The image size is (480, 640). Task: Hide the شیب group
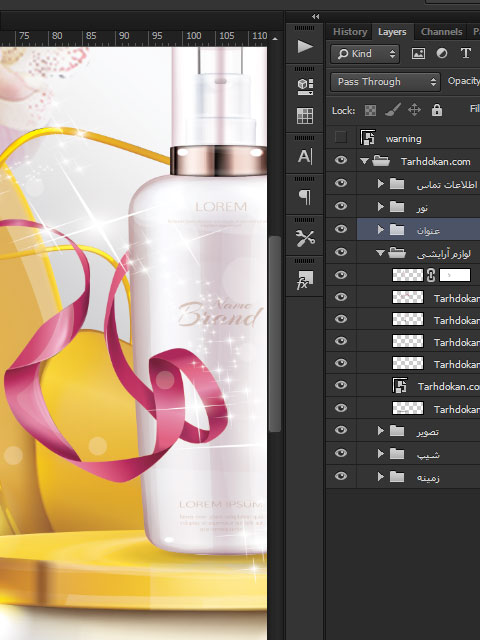[341, 453]
